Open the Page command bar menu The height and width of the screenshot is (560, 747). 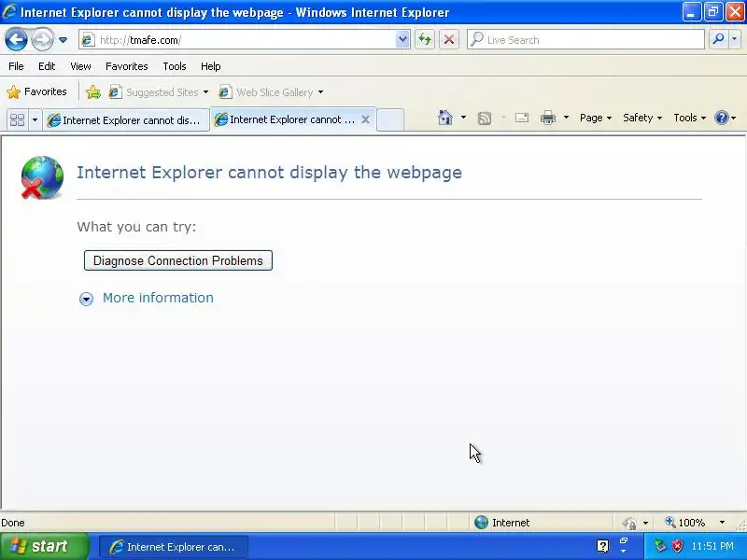coord(596,118)
